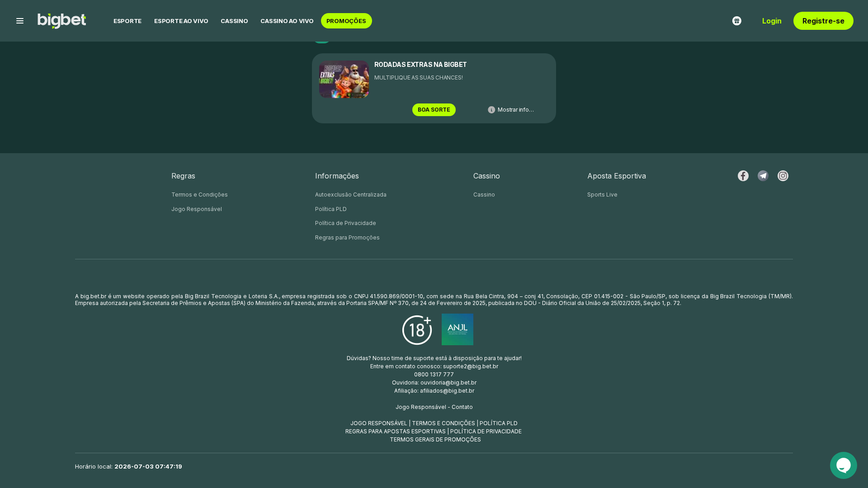The height and width of the screenshot is (488, 868).
Task: Open Política PLD under Informações
Action: [x=331, y=209]
